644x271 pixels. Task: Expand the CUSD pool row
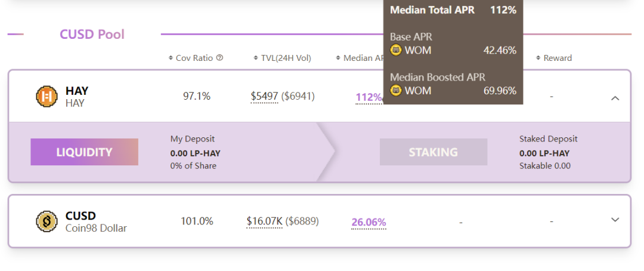615,220
